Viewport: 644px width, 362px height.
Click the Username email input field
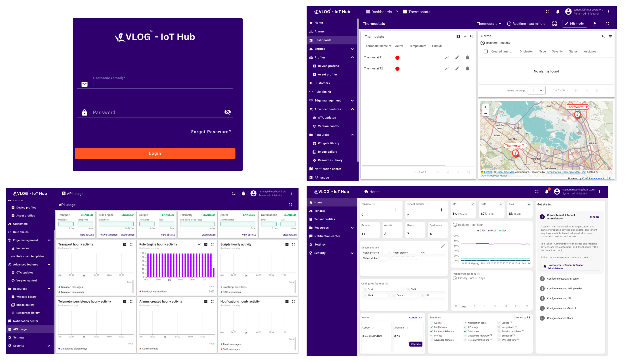coord(163,84)
